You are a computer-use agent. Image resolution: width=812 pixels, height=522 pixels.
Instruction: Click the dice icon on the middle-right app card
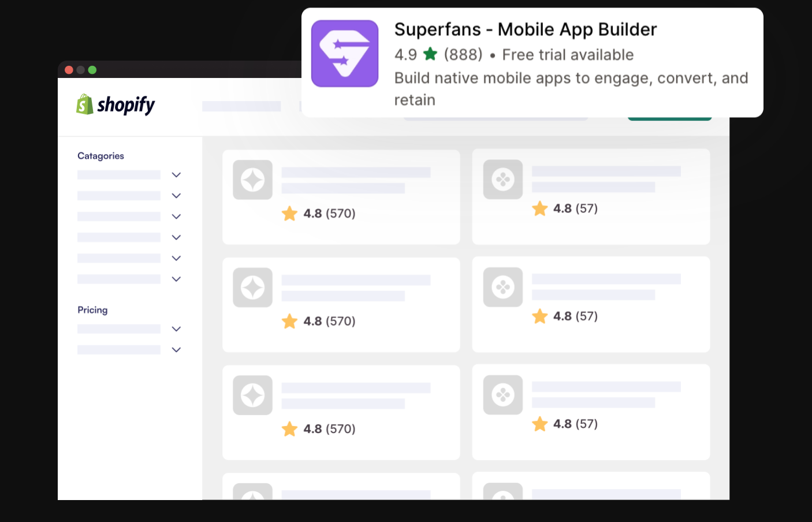tap(502, 287)
